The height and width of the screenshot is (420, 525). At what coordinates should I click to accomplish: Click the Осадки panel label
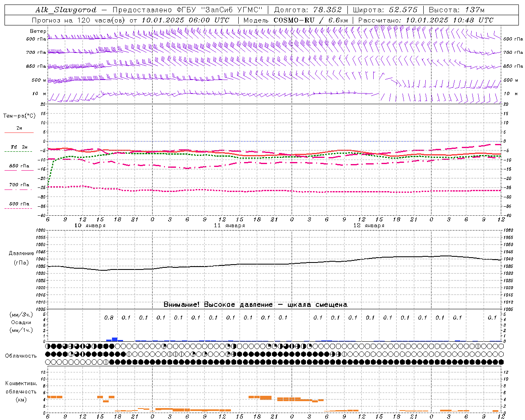click(21, 322)
